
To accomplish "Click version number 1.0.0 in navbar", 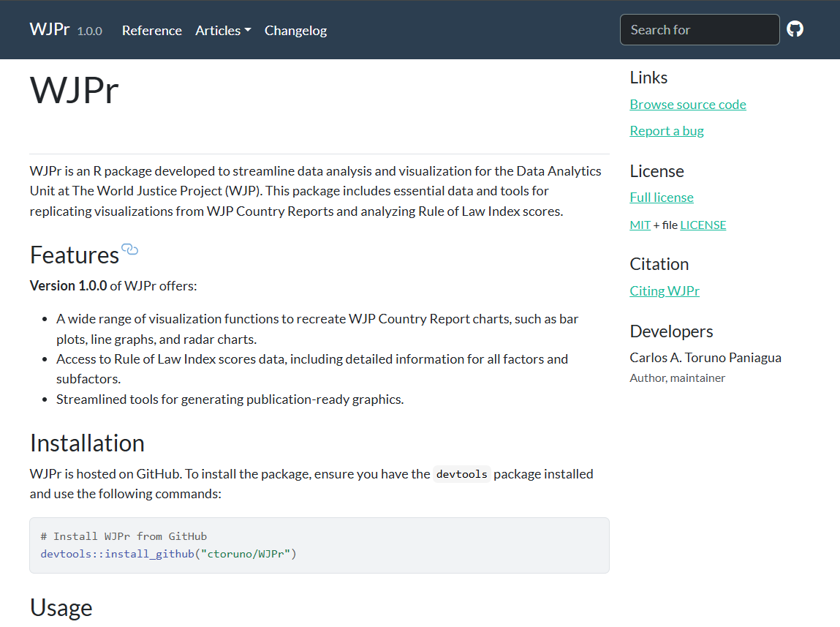I will tap(89, 31).
